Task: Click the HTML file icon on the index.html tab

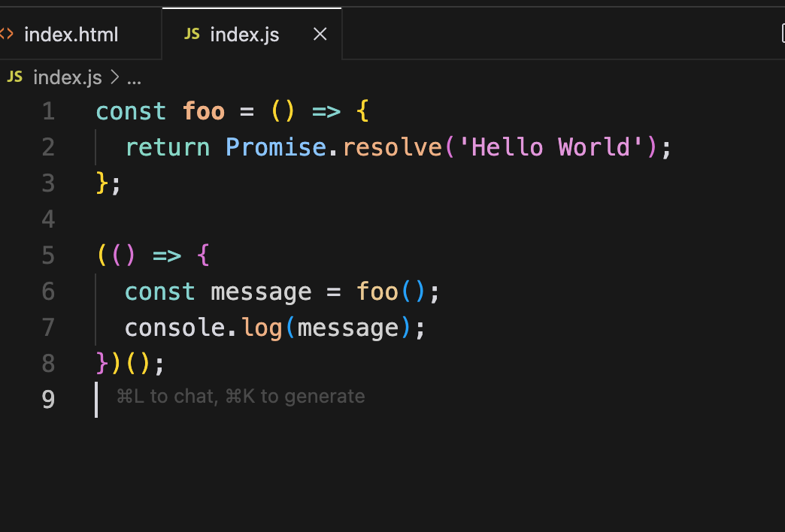Action: click(x=7, y=35)
